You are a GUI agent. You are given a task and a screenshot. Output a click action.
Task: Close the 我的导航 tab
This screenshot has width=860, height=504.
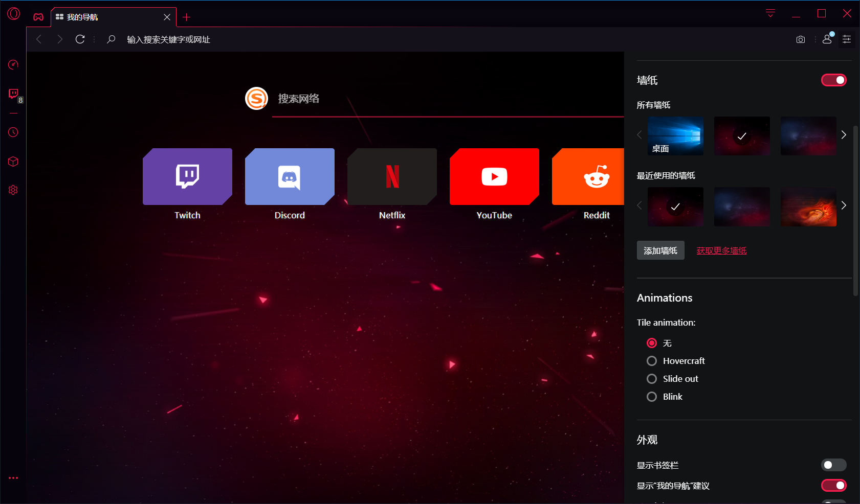167,17
